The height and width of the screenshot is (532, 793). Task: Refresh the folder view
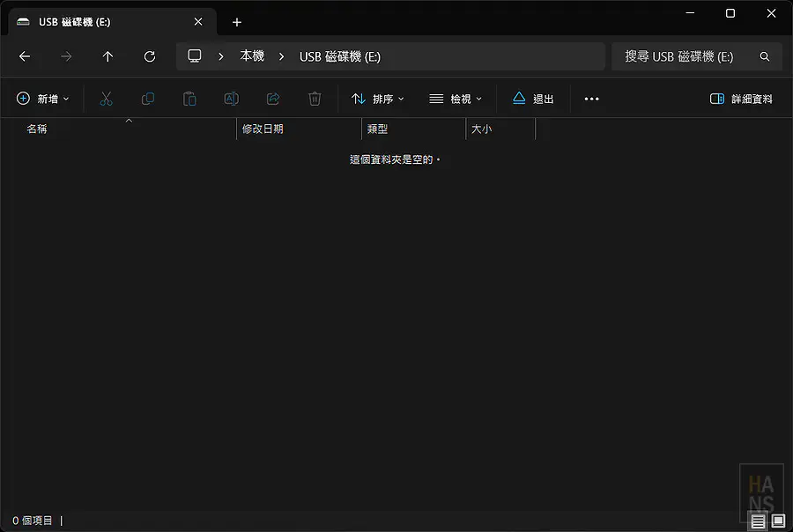click(x=150, y=56)
